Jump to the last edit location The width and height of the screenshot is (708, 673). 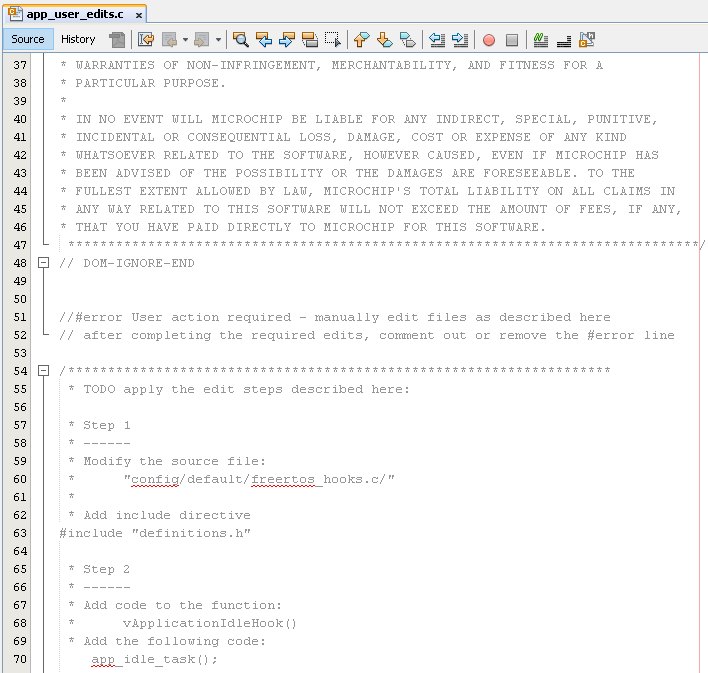point(146,40)
